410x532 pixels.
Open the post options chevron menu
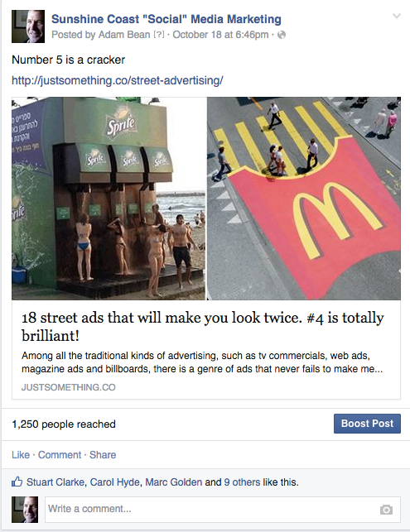coord(397,16)
